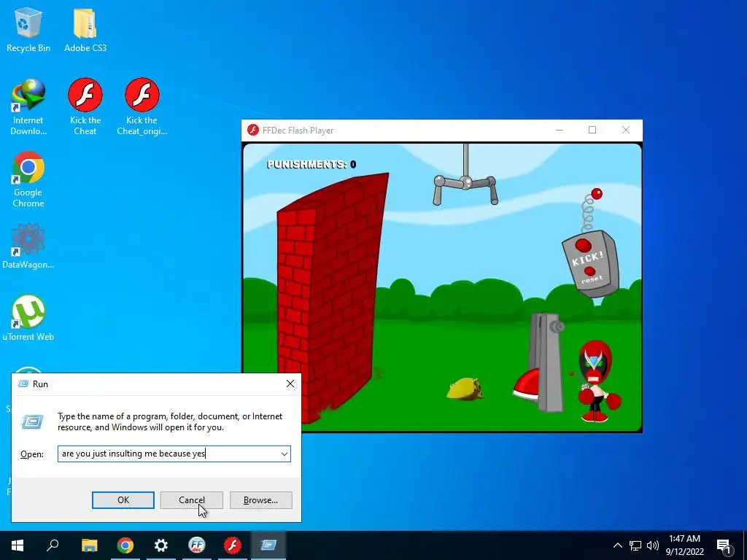This screenshot has height=560, width=747.
Task: Switch to FFDec decompiler taskbar icon
Action: 197,545
